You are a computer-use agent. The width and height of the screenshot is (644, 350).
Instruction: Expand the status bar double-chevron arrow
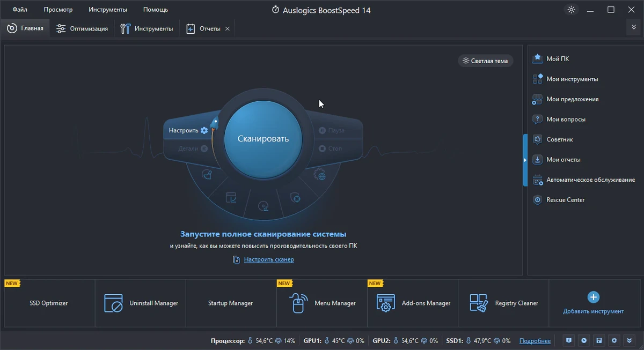tap(630, 340)
